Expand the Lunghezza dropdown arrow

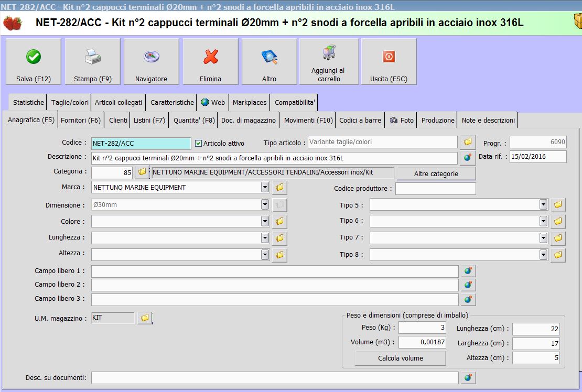[x=265, y=238]
